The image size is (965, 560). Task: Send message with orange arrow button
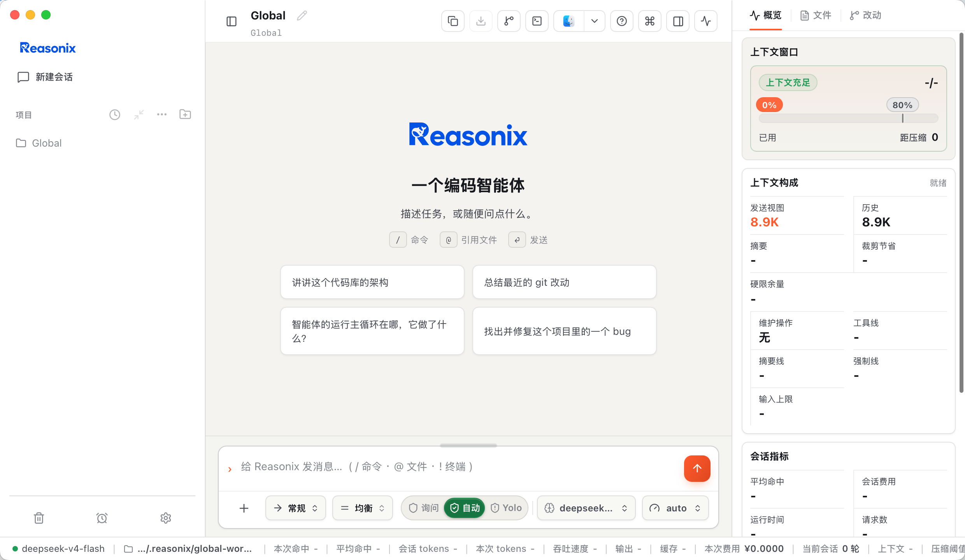coord(697,469)
